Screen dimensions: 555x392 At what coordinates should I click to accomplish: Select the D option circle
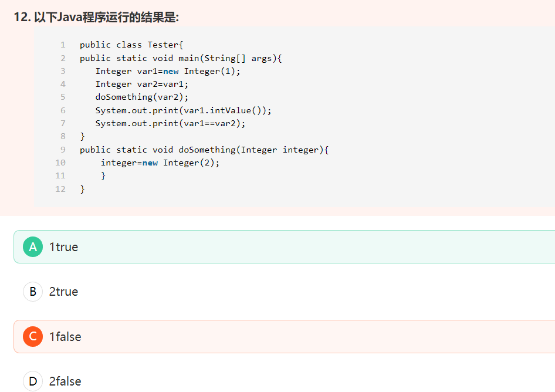coord(33,381)
